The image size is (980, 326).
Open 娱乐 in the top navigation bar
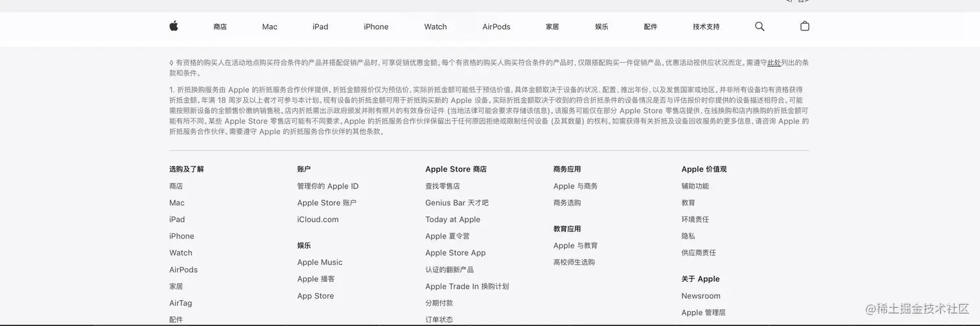[x=601, y=27]
